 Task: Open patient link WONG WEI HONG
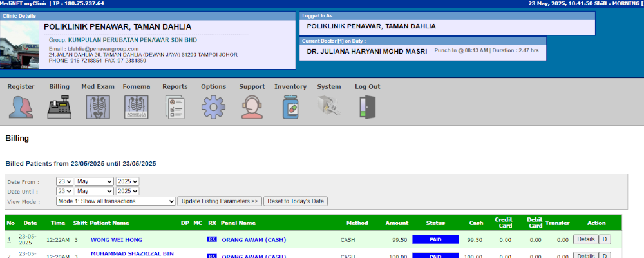click(116, 240)
